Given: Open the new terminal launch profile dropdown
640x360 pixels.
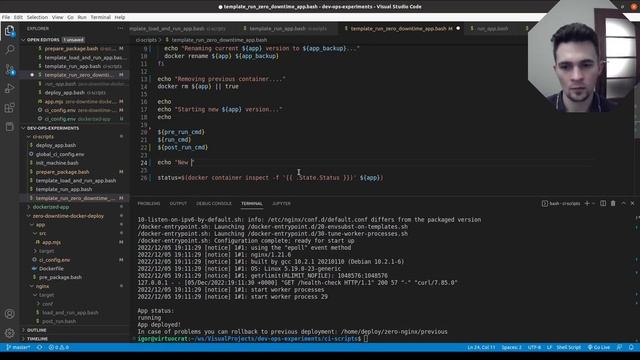Looking at the screenshot, I should click(x=594, y=203).
